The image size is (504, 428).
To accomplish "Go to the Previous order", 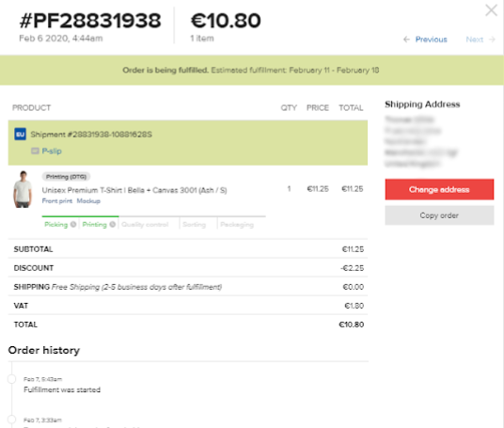I will [x=431, y=40].
